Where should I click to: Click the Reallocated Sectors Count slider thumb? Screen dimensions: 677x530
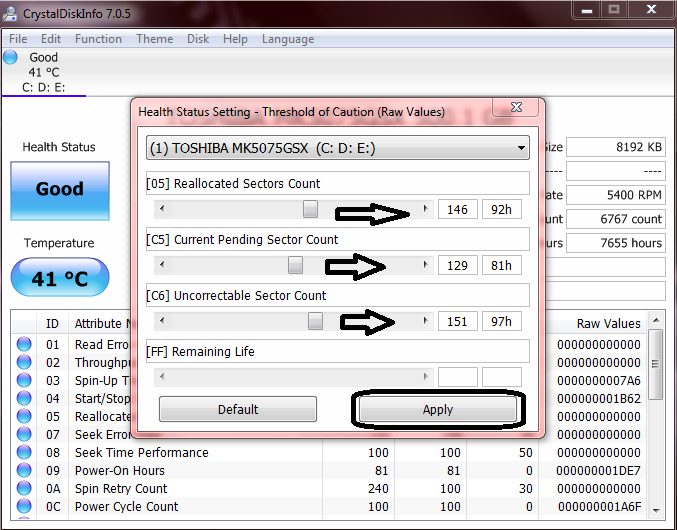310,209
